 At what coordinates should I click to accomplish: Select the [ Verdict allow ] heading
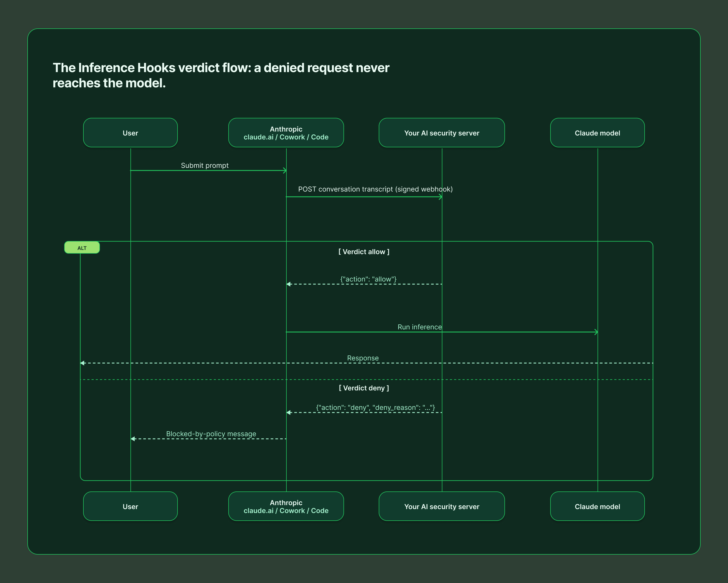pos(364,252)
